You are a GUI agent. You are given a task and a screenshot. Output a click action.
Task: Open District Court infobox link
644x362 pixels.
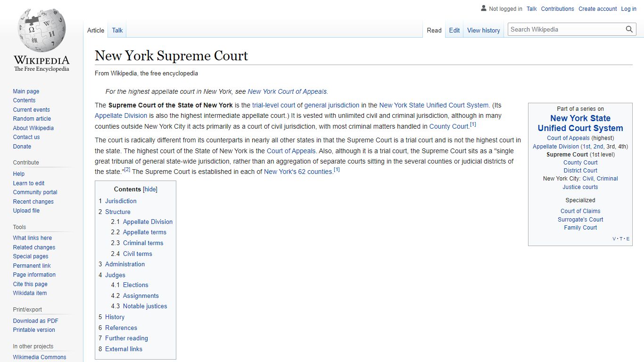580,171
